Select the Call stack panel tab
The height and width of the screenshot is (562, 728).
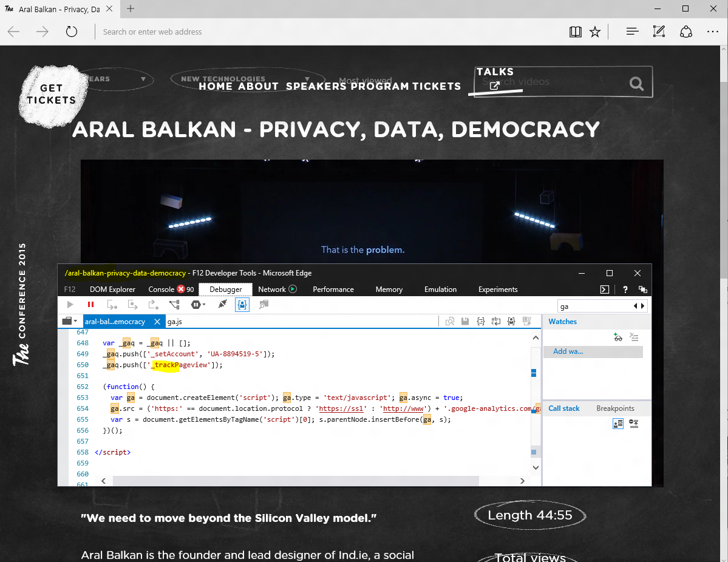tap(563, 408)
